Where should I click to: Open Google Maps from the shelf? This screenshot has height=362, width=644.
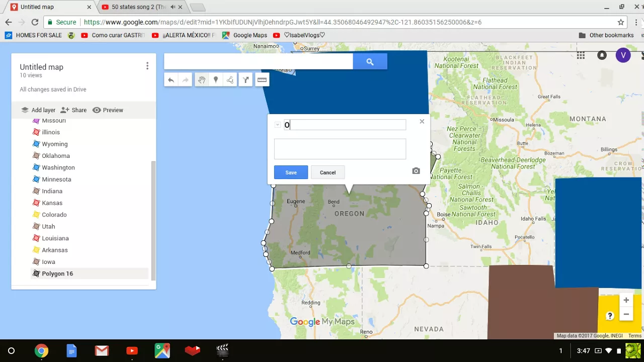(162, 350)
